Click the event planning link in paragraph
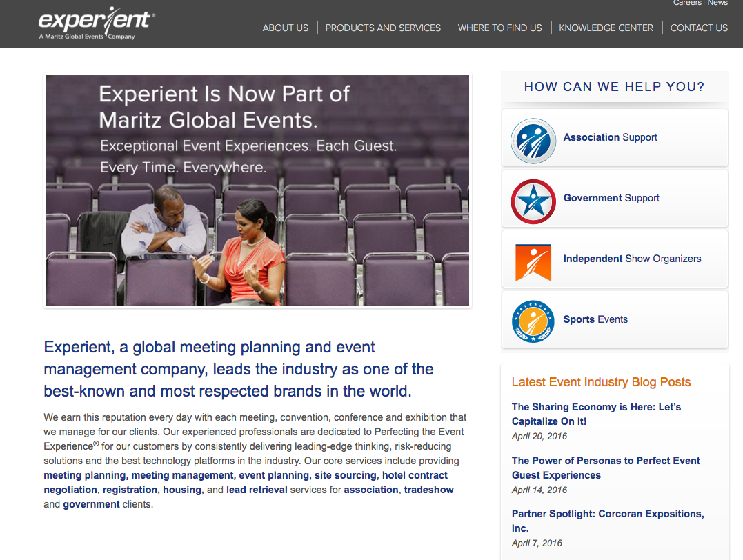Viewport: 743px width, 560px height. pos(275,475)
